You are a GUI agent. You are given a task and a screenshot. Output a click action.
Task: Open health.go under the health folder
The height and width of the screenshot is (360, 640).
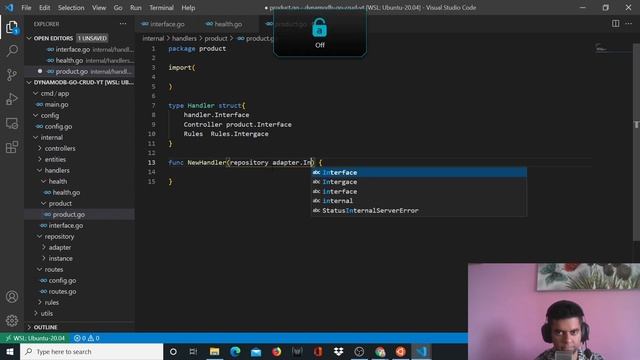click(x=80, y=193)
